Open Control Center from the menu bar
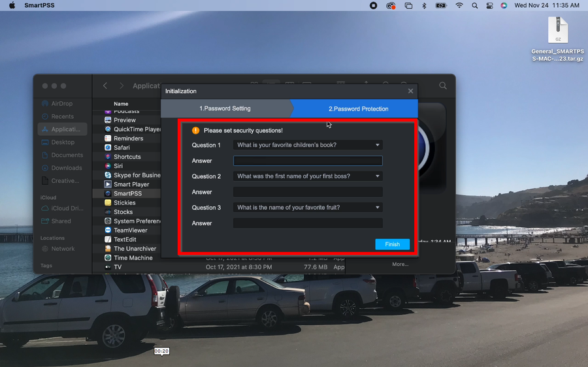This screenshot has width=588, height=367. coord(489,6)
